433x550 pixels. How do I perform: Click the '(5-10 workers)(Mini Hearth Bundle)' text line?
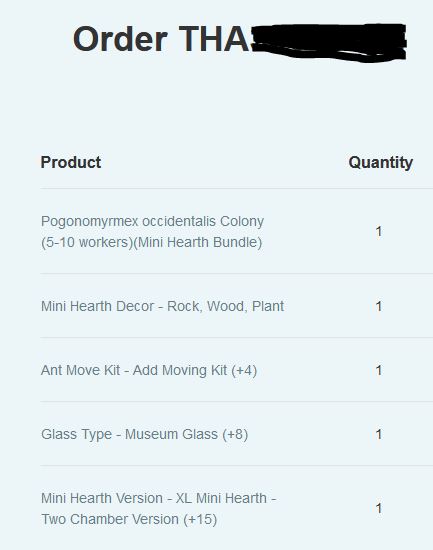click(152, 242)
